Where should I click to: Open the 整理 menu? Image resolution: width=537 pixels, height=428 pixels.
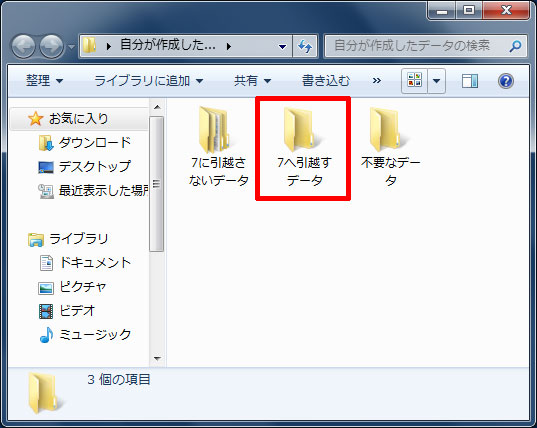(45, 81)
